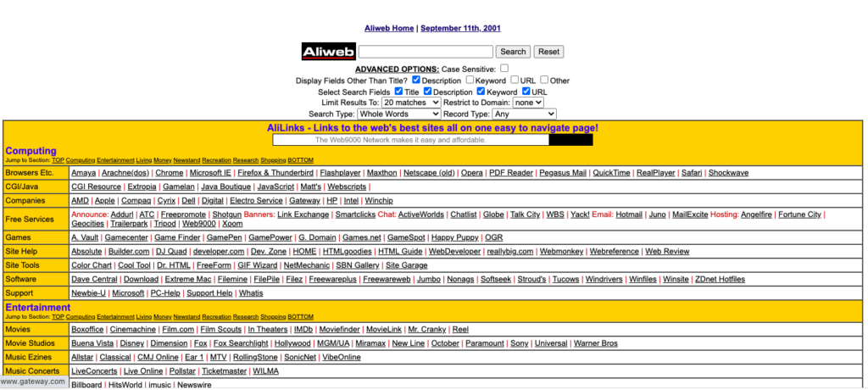This screenshot has height=390, width=868.
Task: Expand the Record Type dropdown
Action: (x=523, y=114)
